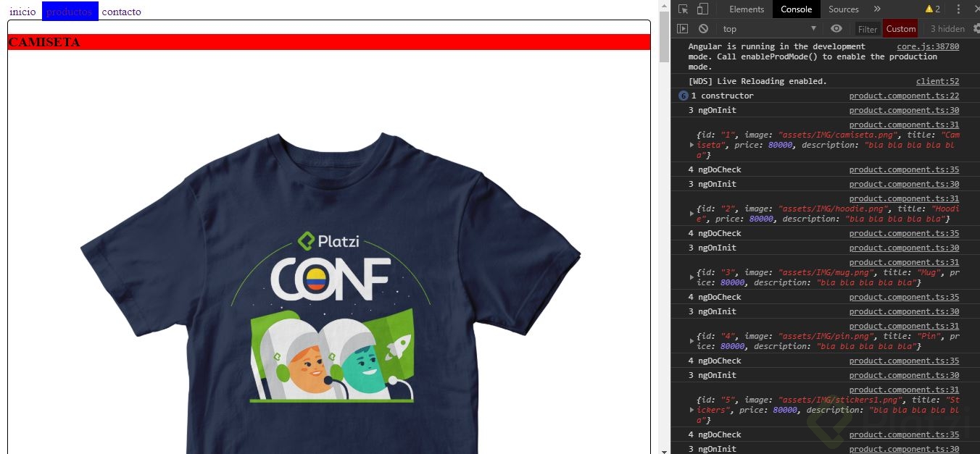Screen dimensions: 980x454
Task: Open product.component.ts:31 above the camiseta.png object
Action: [904, 125]
